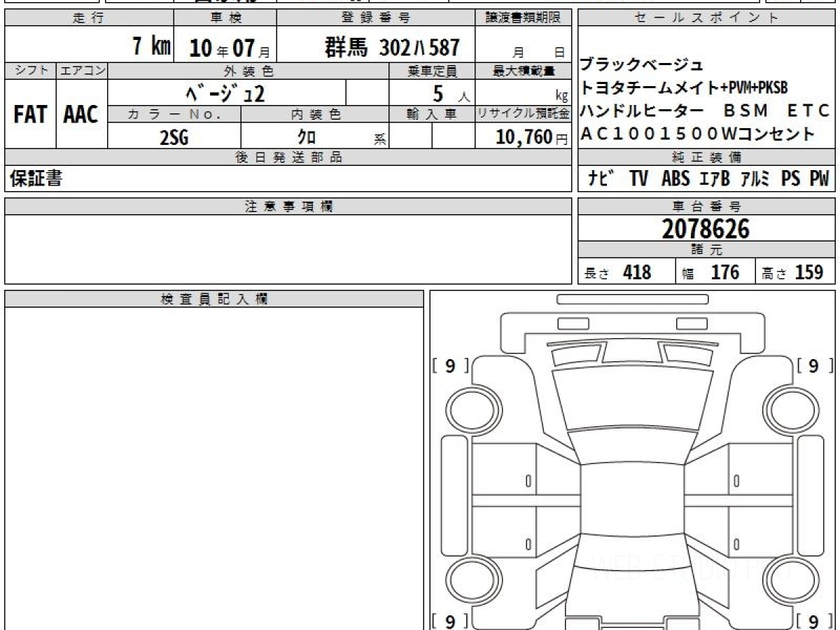Click the エアコン header cell
This screenshot has height=630, width=840.
(82, 71)
